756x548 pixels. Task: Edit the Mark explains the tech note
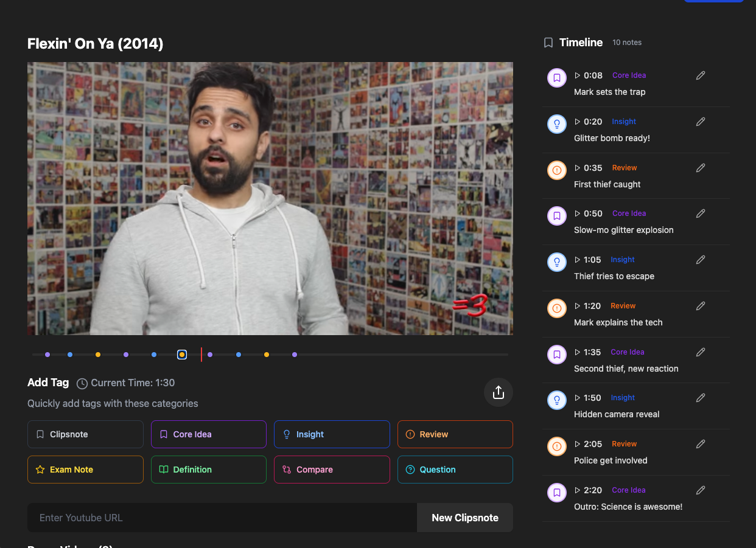pyautogui.click(x=701, y=306)
